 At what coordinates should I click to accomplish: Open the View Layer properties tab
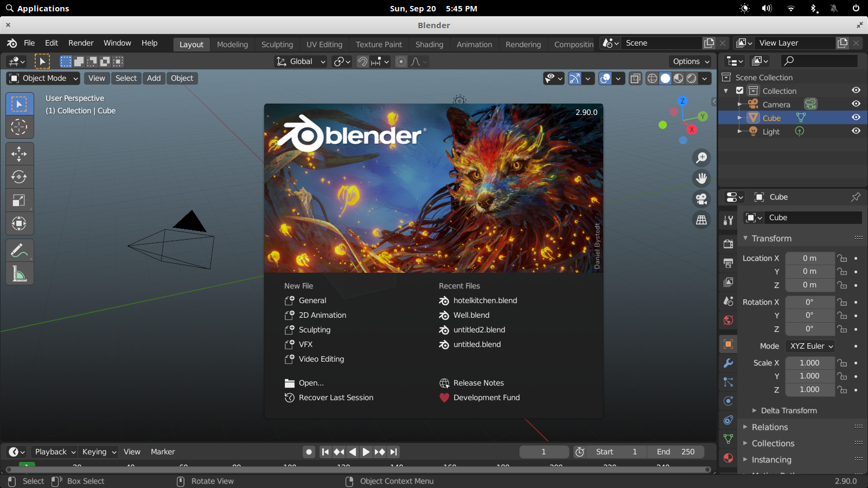[728, 282]
